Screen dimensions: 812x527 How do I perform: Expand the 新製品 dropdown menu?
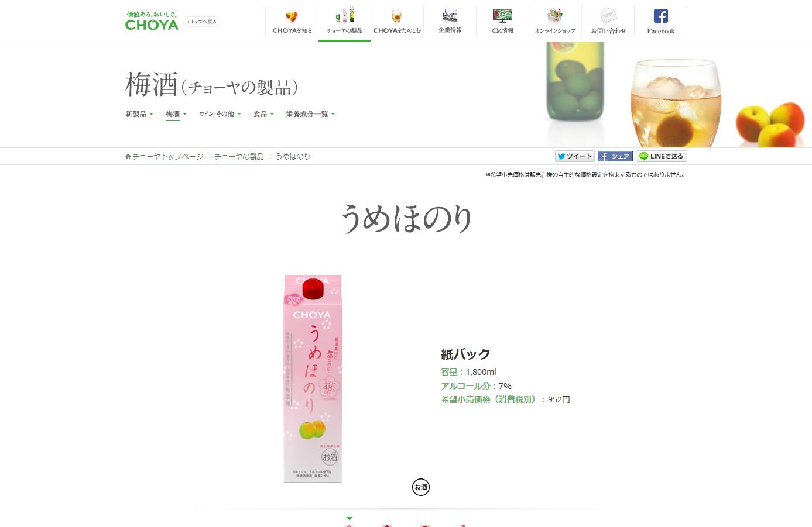click(x=139, y=114)
